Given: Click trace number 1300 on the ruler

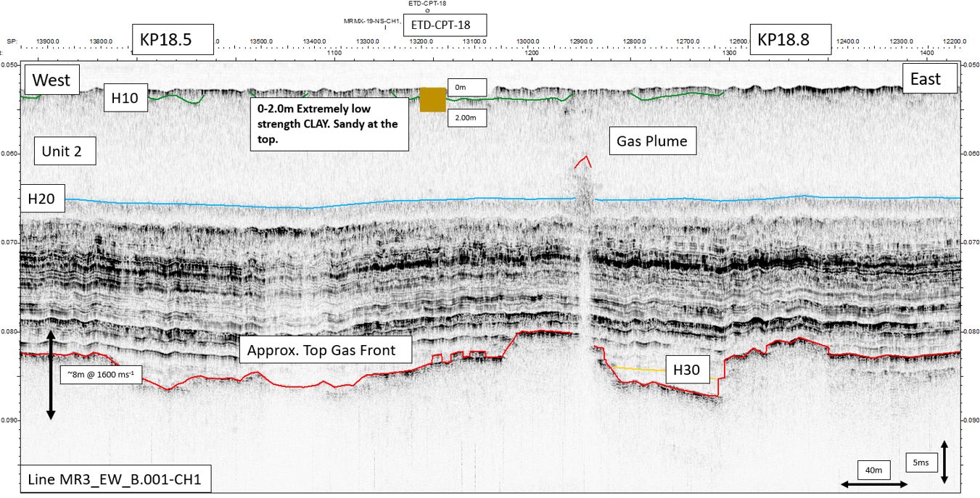Looking at the screenshot, I should [x=729, y=53].
